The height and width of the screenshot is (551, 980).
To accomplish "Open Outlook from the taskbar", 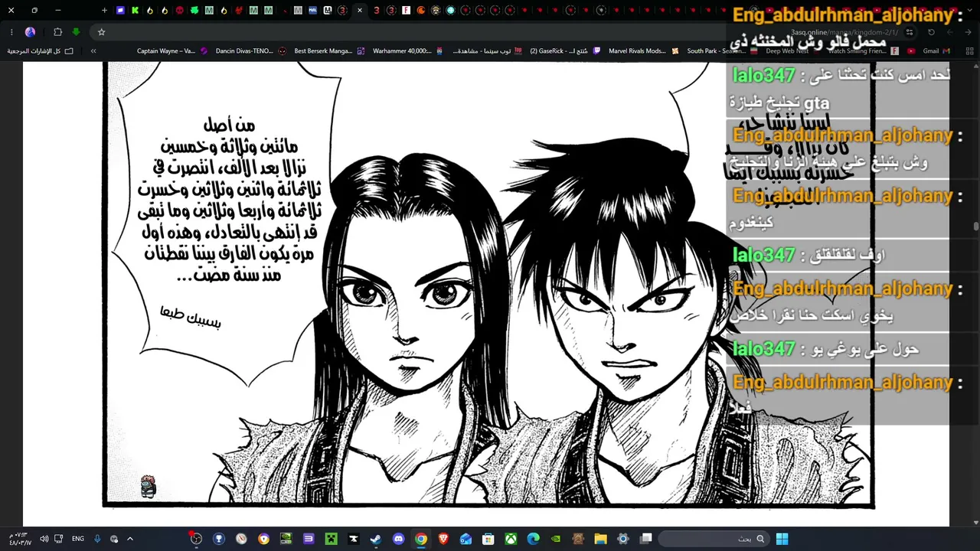I will 465,539.
